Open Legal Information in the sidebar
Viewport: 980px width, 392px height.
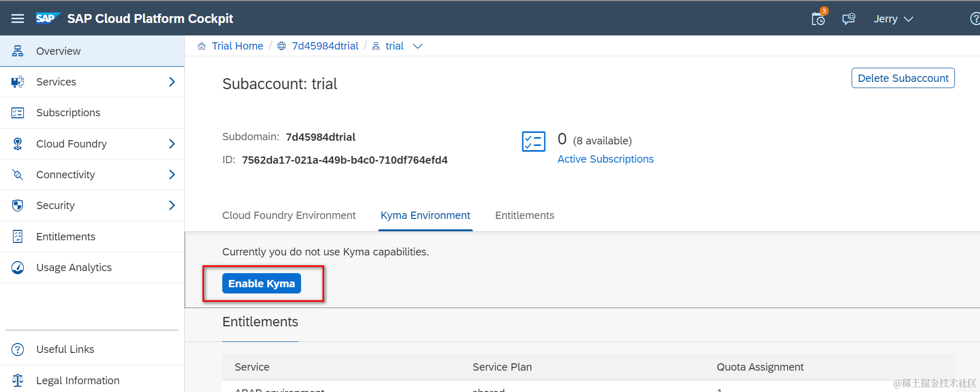click(x=92, y=381)
